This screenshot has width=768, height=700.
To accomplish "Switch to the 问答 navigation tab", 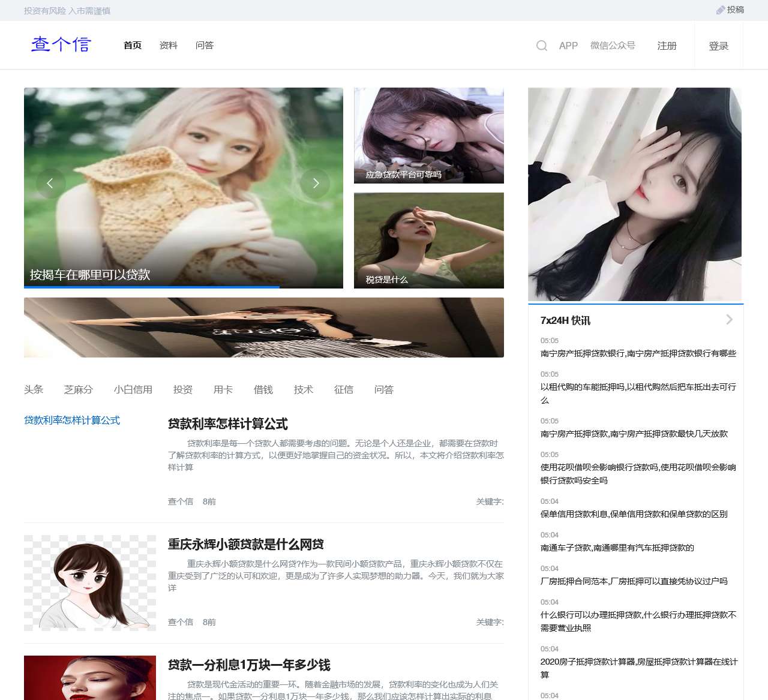I will coord(205,45).
